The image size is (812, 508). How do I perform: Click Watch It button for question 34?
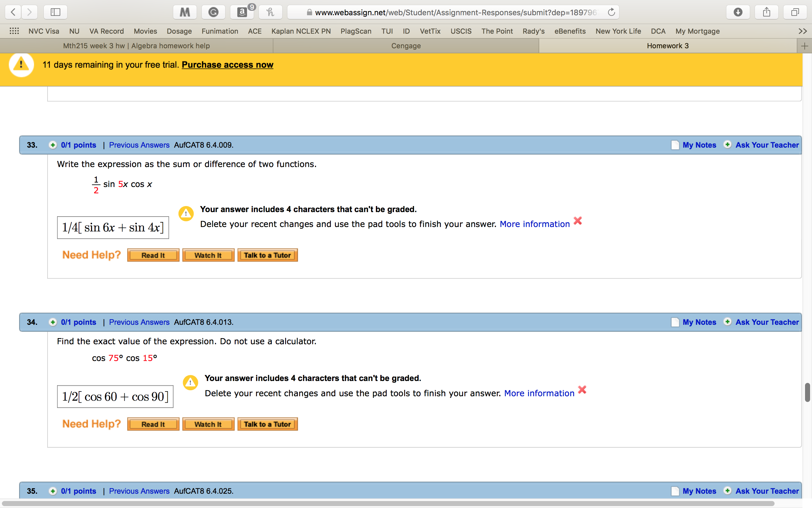208,424
